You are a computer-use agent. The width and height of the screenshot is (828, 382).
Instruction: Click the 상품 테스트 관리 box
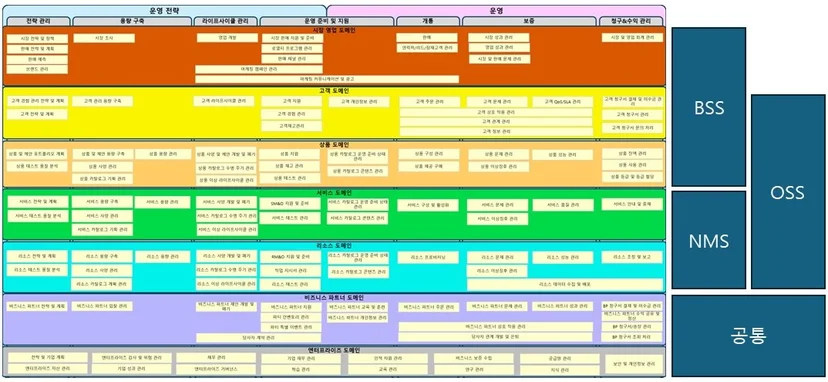pos(290,179)
